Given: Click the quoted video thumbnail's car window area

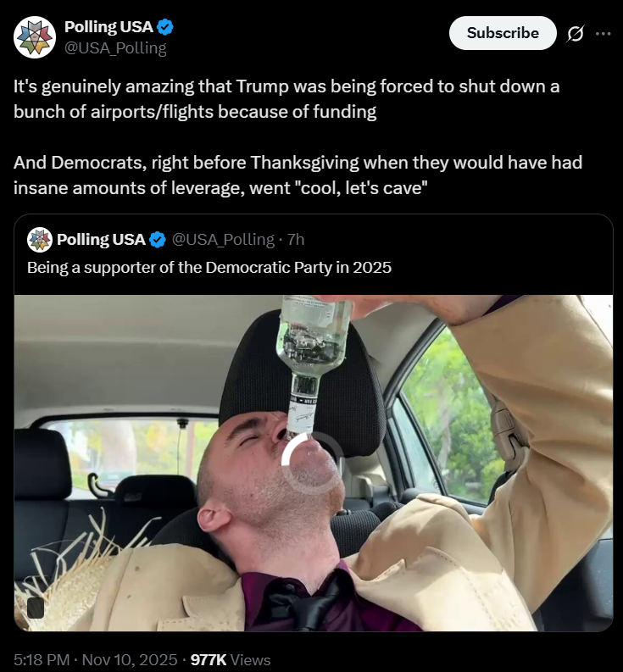Looking at the screenshot, I should pos(448,418).
